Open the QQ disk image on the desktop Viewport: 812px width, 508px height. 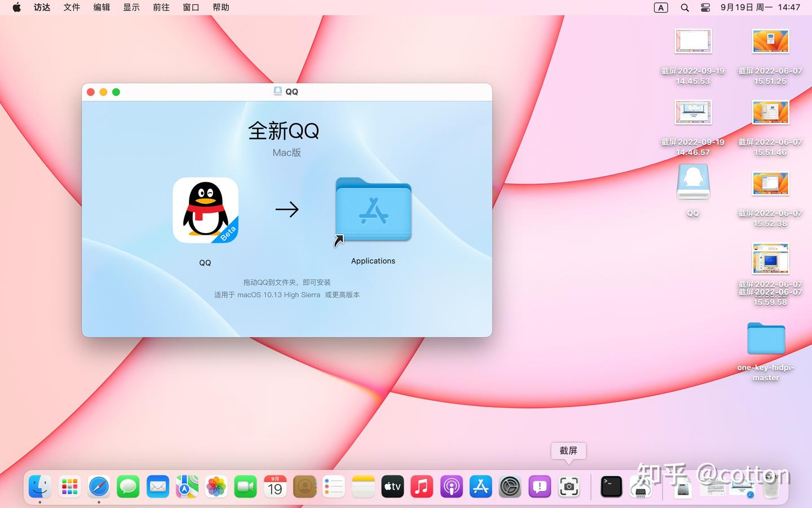[692, 182]
